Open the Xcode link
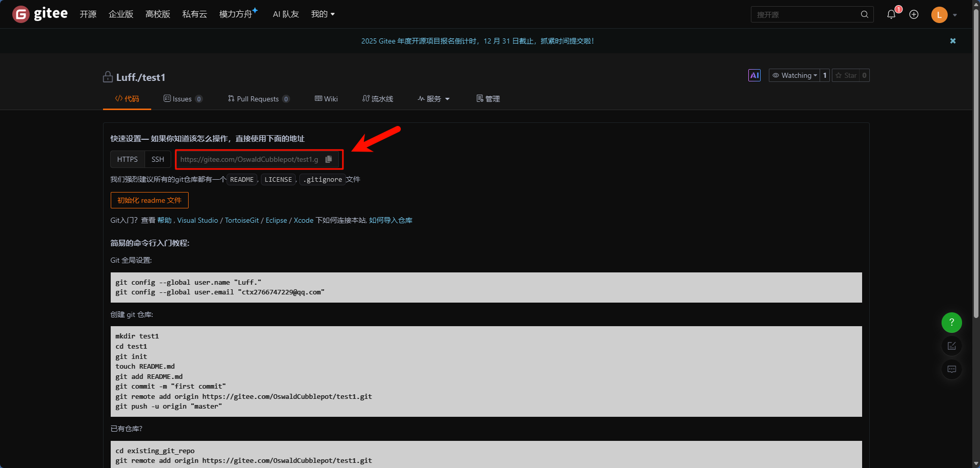Viewport: 980px width, 468px height. [303, 220]
